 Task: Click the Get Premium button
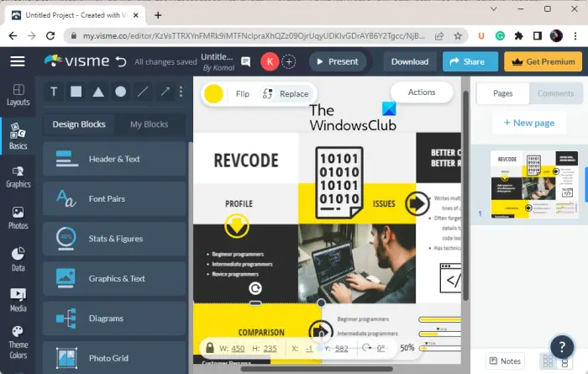[543, 61]
